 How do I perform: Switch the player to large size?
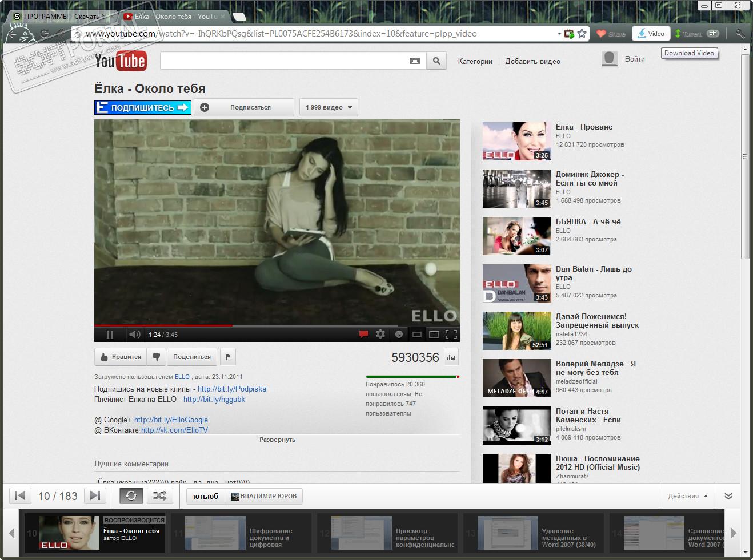[434, 335]
